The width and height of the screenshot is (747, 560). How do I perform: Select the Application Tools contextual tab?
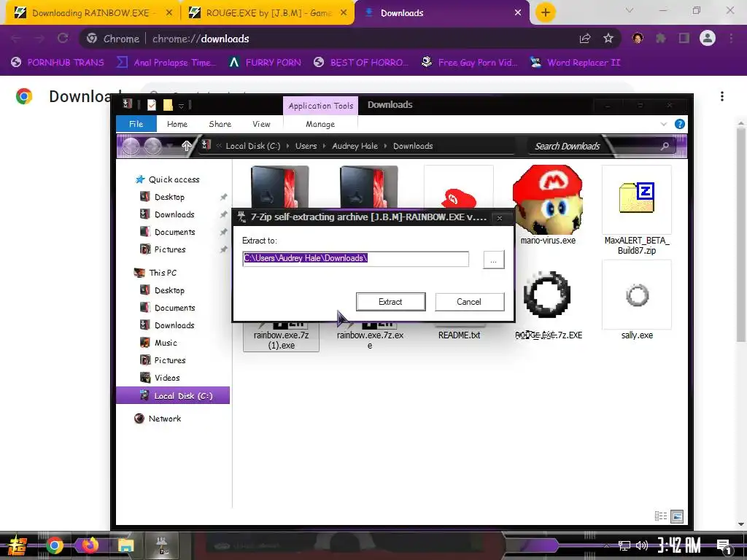[x=321, y=106]
